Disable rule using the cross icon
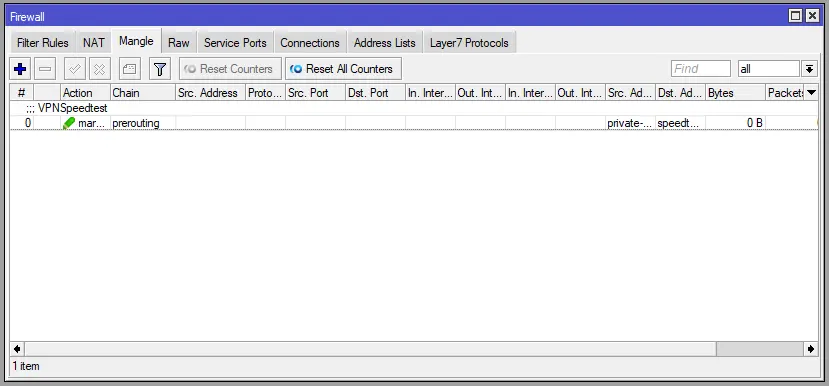The width and height of the screenshot is (829, 386). click(99, 69)
